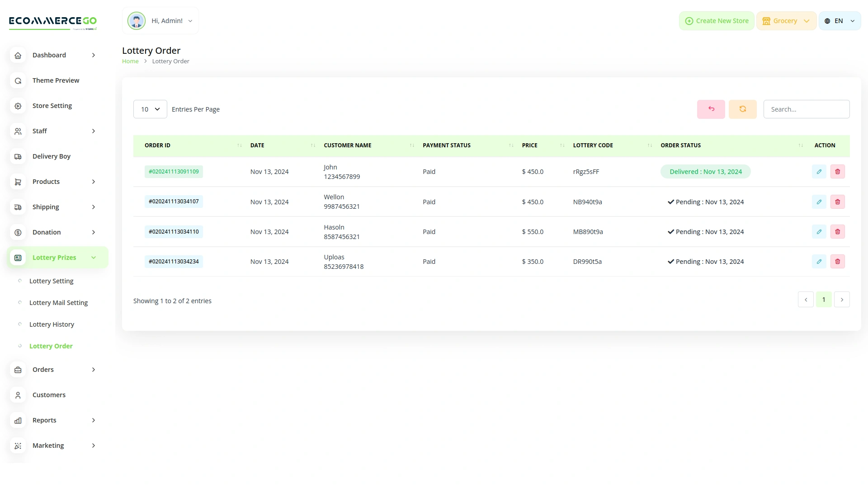Click edit pencil for Uploas order
This screenshot has width=868, height=488.
click(819, 262)
